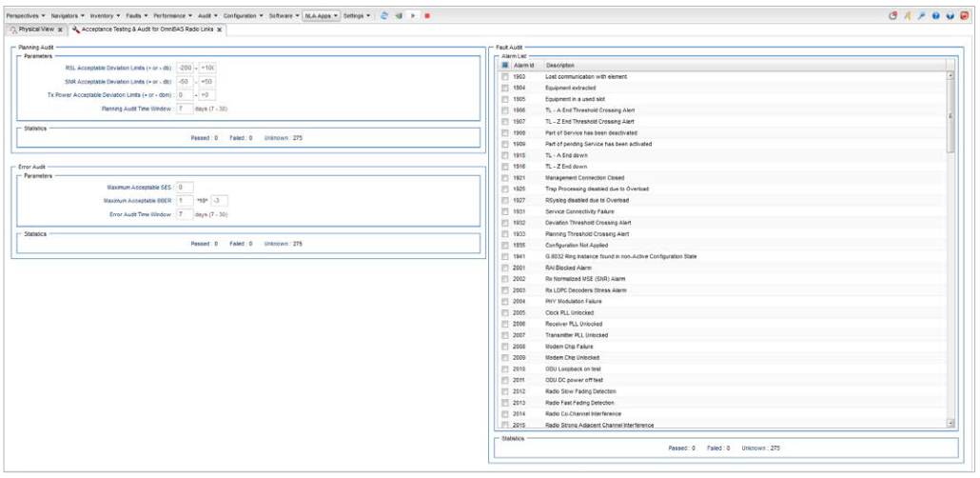Select row Configuration Not Applied

pos(723,246)
